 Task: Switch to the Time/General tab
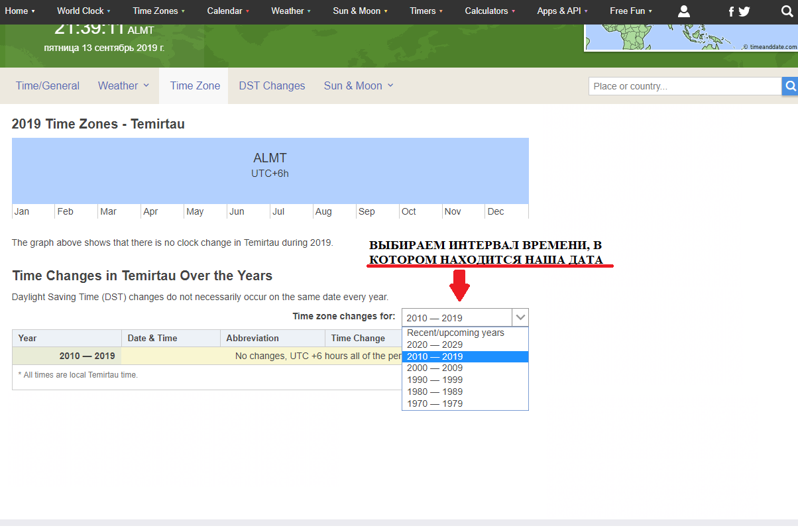point(48,85)
